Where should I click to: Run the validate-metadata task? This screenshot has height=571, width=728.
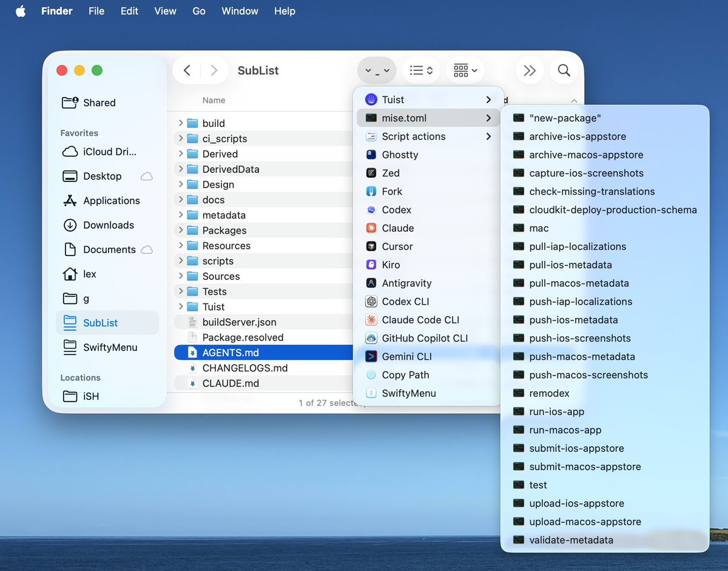[605, 540]
